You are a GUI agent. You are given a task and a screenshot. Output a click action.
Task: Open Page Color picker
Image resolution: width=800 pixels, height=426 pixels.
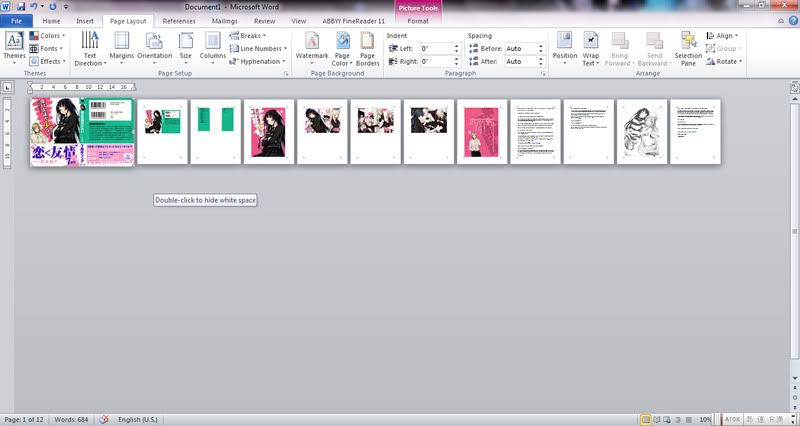point(342,48)
